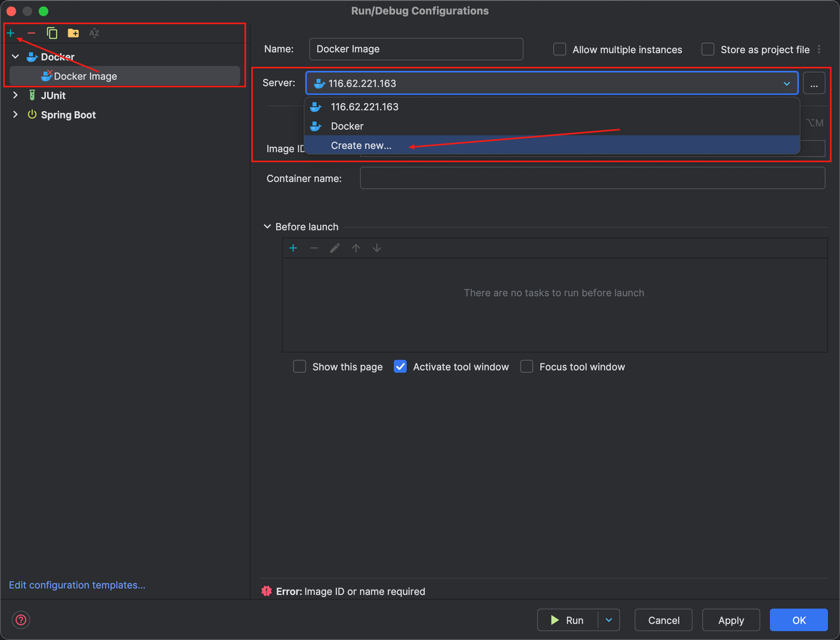The image size is (840, 640).
Task: Click the ellipsis button next to Server
Action: coord(814,83)
